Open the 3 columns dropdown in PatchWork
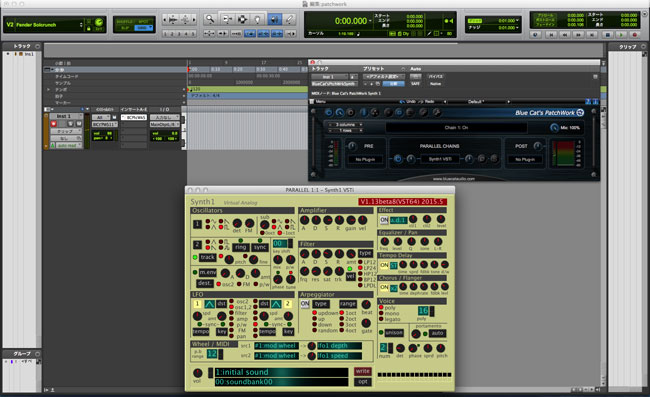The width and height of the screenshot is (650, 397). pos(345,124)
